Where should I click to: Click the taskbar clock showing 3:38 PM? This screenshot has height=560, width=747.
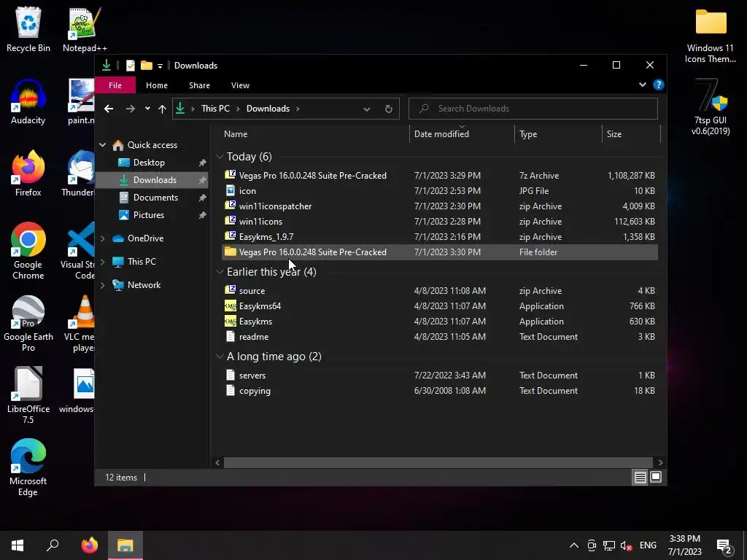click(684, 545)
